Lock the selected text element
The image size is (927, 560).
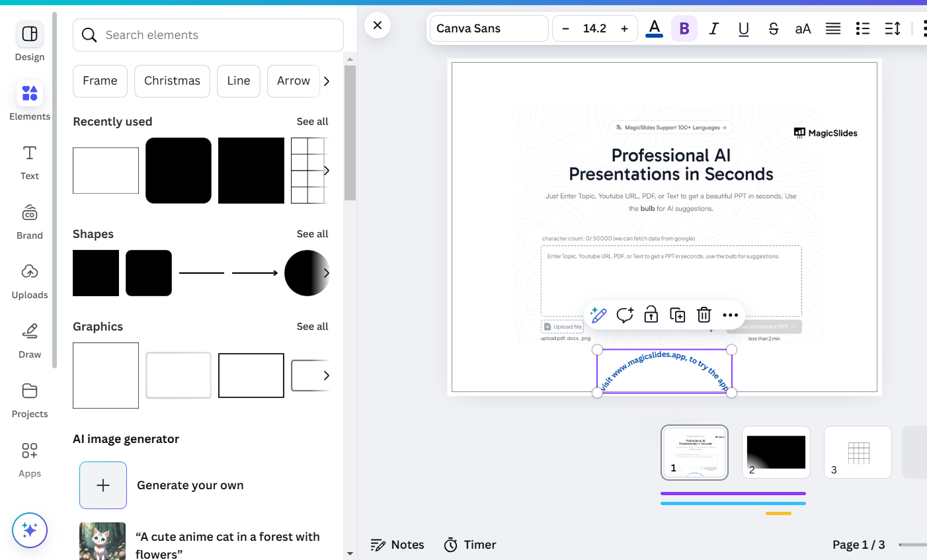(651, 315)
